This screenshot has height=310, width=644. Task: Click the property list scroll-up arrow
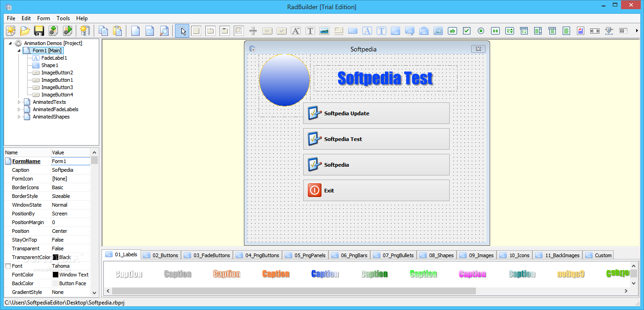pos(94,152)
